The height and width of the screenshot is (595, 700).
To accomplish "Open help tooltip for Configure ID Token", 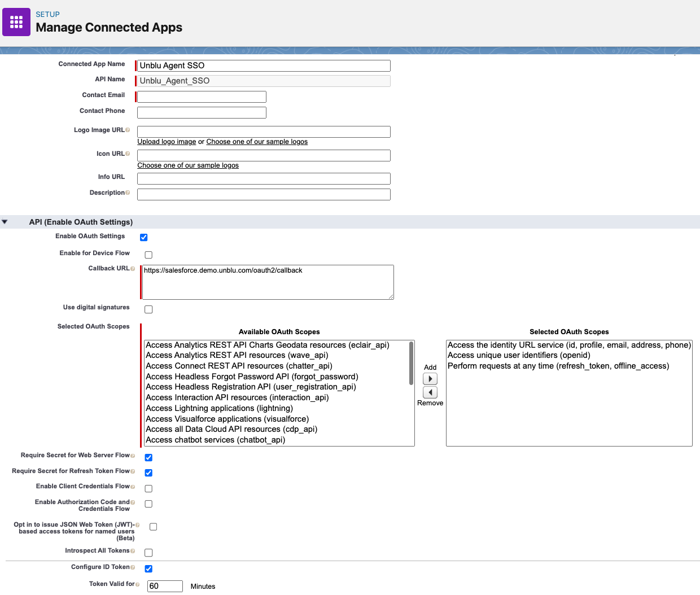I will click(x=133, y=566).
